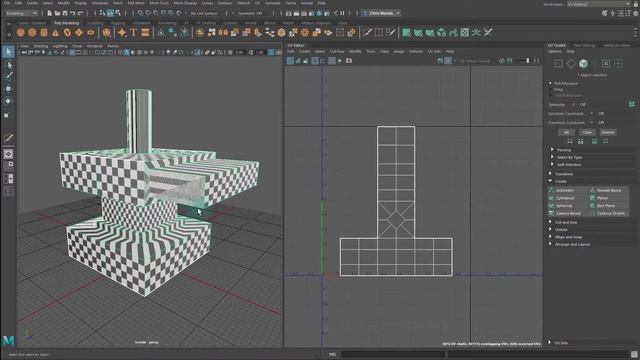Click the polygon cube shelf icon

(32, 33)
